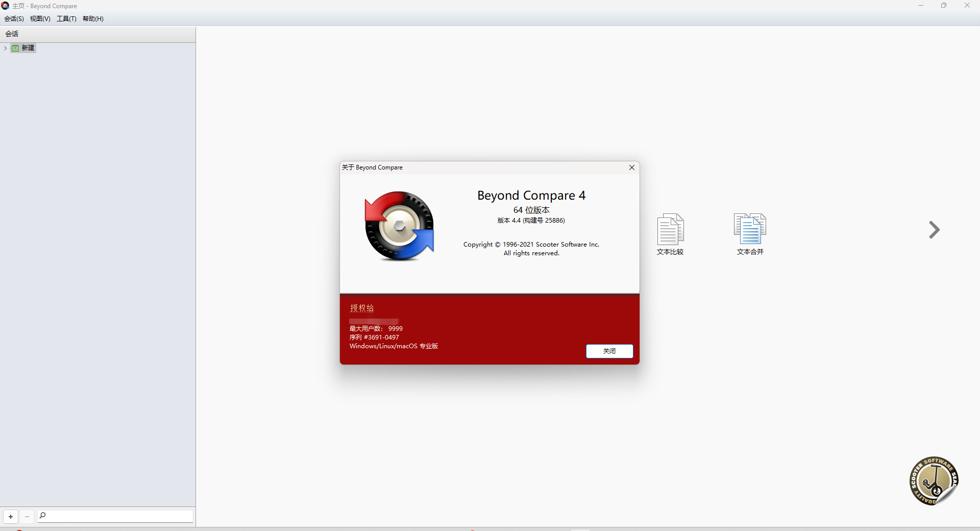Click the minus button to remove a session
The width and height of the screenshot is (980, 531).
click(27, 517)
